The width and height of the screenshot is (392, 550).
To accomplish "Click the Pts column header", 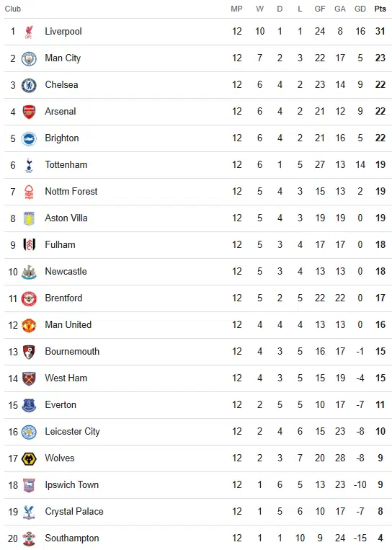I will point(380,9).
